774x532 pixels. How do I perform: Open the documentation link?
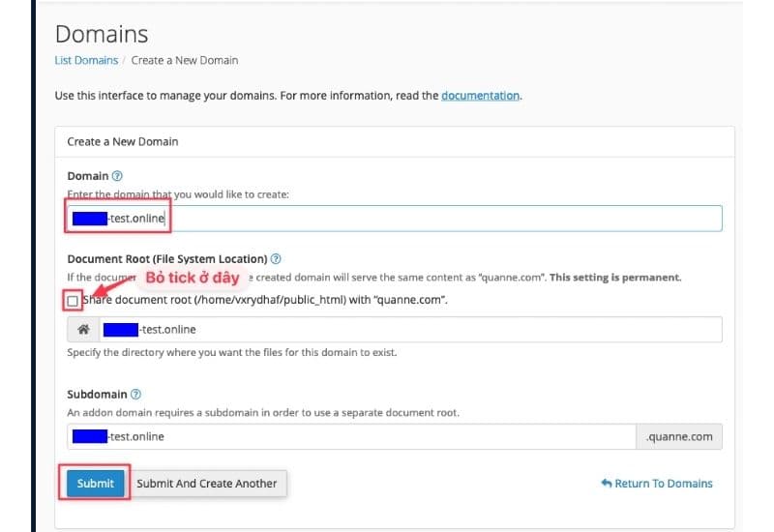tap(480, 96)
